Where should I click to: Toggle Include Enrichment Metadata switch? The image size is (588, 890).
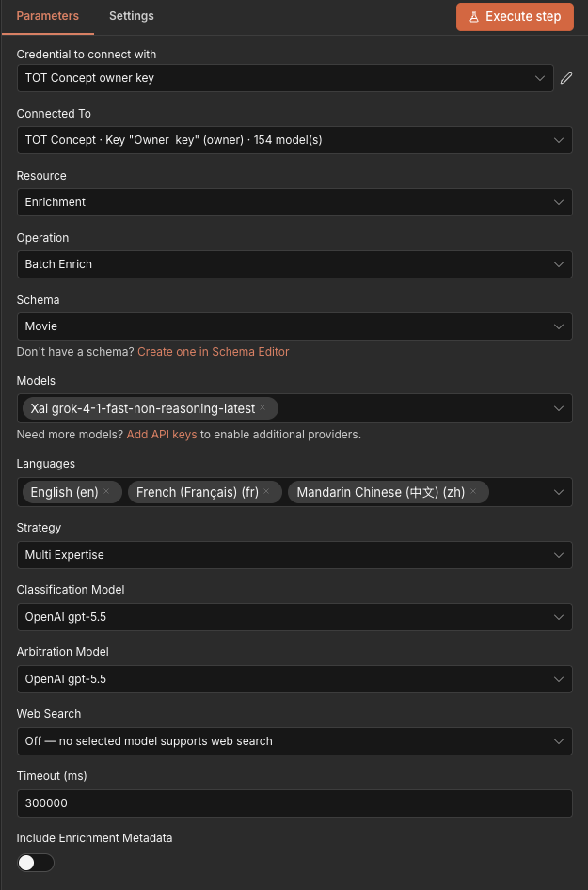pos(36,863)
